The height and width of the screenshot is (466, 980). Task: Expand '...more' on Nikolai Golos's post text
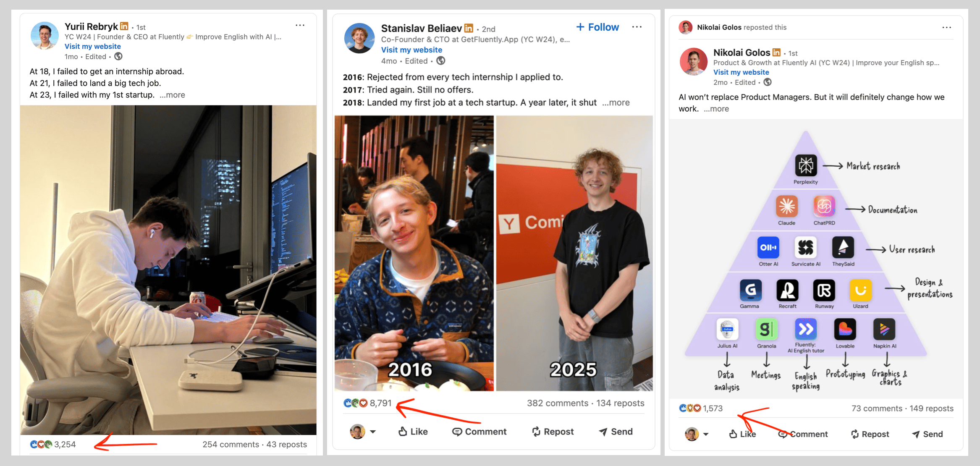(x=716, y=109)
